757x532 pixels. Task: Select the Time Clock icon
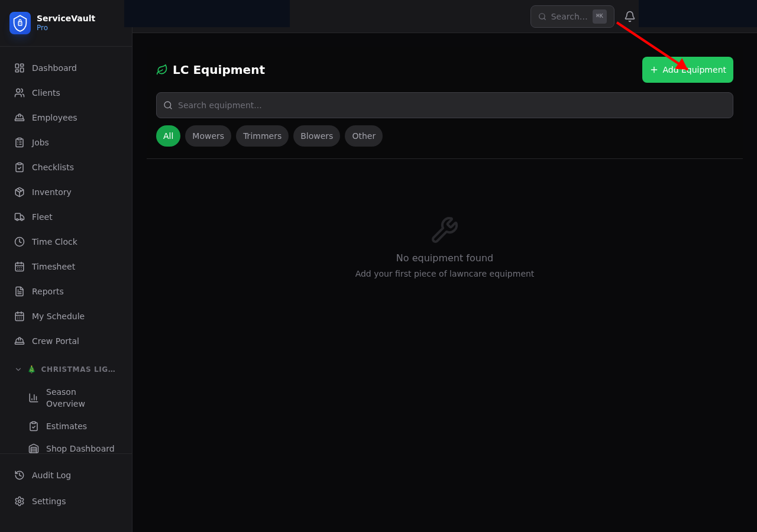coord(18,241)
